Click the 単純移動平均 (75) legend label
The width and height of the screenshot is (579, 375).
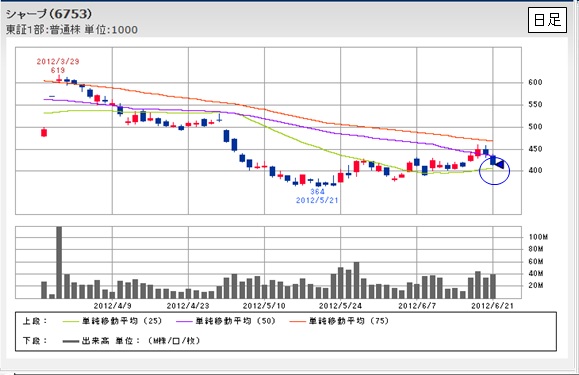(349, 321)
